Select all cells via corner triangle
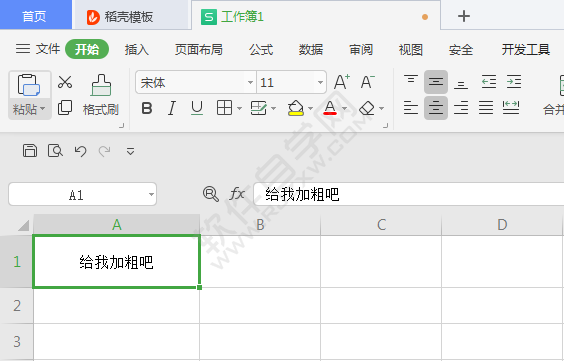Image resolution: width=564 pixels, height=361 pixels. pyautogui.click(x=23, y=225)
